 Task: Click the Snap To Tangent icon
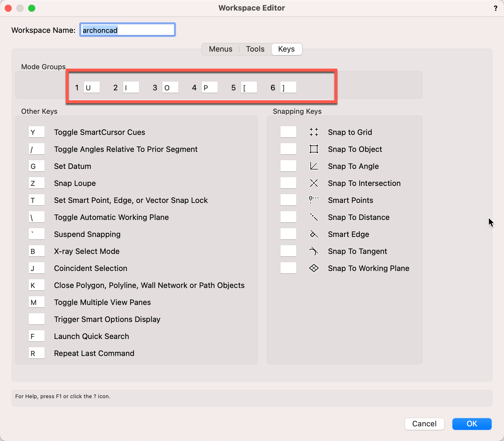[x=314, y=251]
